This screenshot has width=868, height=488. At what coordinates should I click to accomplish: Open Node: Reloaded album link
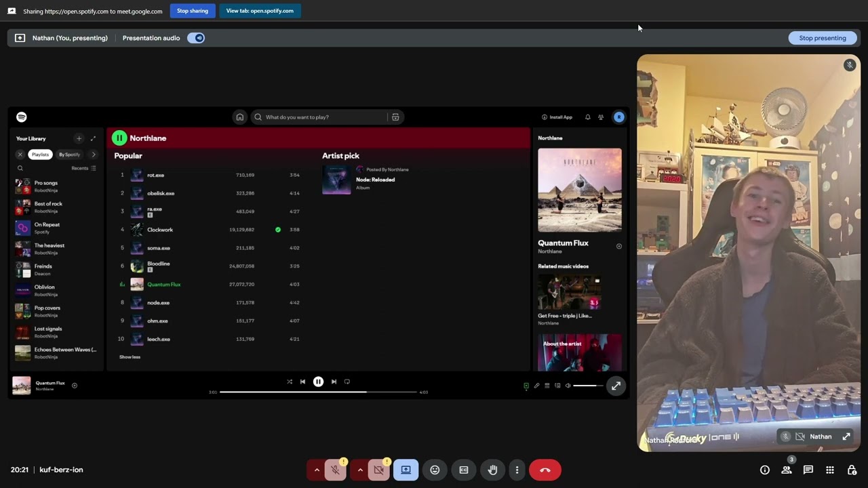(x=375, y=180)
